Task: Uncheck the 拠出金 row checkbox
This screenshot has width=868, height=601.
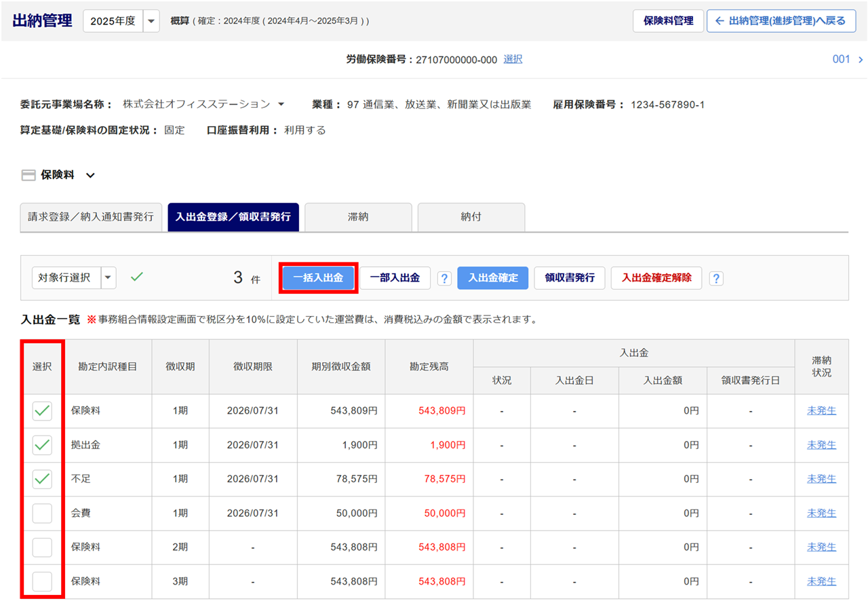Action: click(42, 445)
